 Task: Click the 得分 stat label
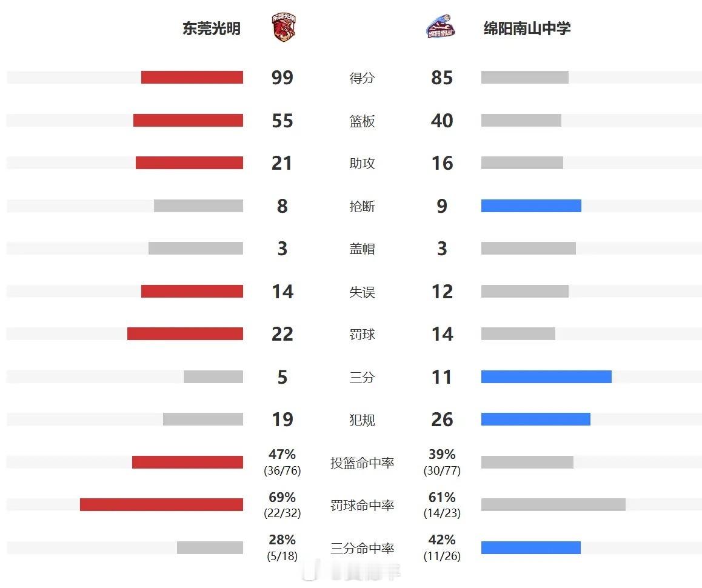pyautogui.click(x=362, y=78)
